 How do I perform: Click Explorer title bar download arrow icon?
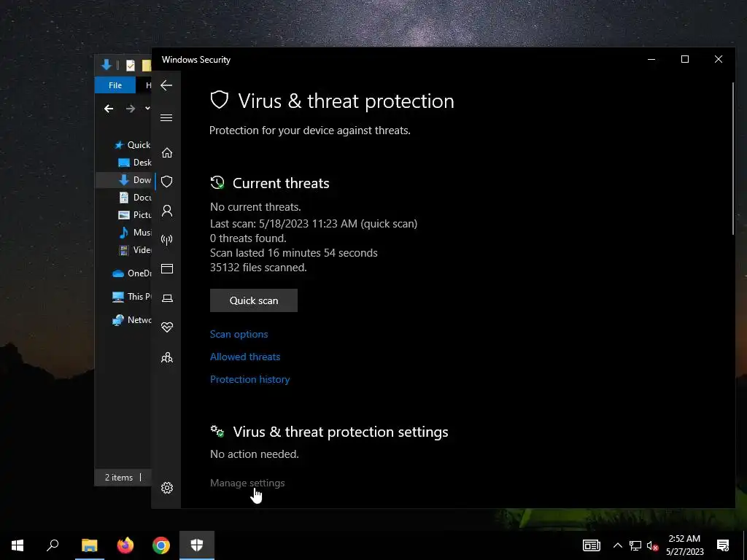coord(107,65)
